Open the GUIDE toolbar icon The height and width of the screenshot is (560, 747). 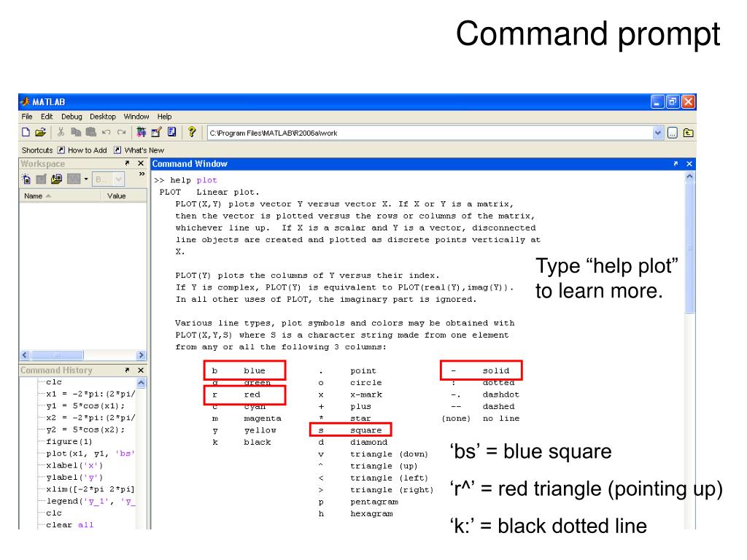point(156,133)
